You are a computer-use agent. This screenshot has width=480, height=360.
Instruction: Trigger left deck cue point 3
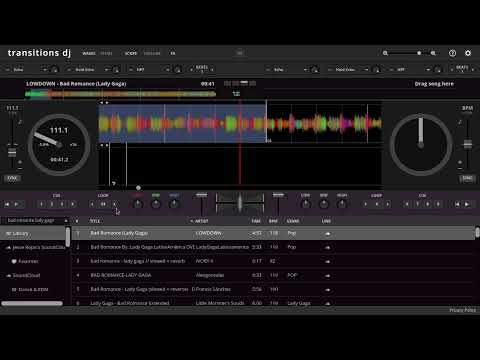click(x=62, y=204)
